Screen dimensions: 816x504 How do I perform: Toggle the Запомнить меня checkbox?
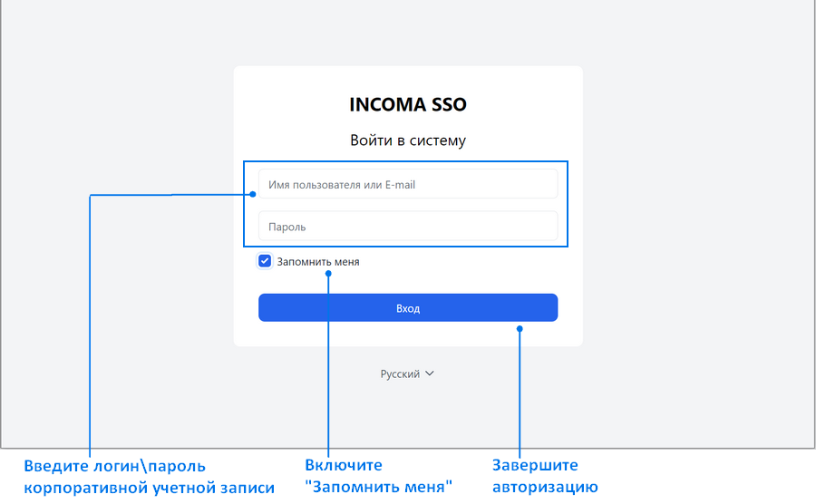point(265,261)
